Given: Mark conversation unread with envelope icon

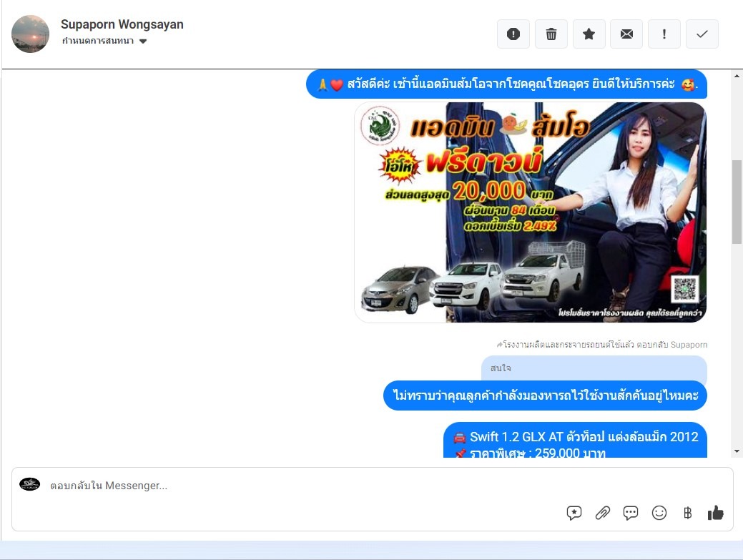Looking at the screenshot, I should pyautogui.click(x=626, y=34).
